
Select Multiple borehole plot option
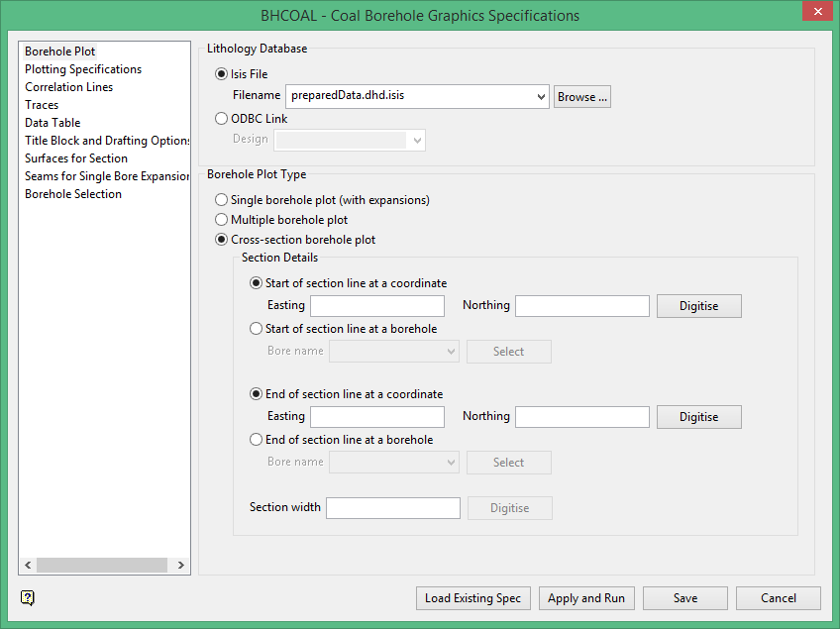click(x=222, y=220)
